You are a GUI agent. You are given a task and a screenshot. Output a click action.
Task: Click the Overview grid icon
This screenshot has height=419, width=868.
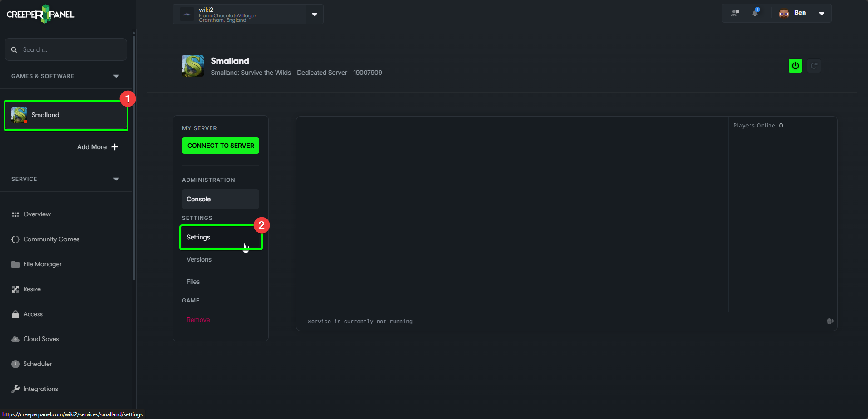point(15,214)
